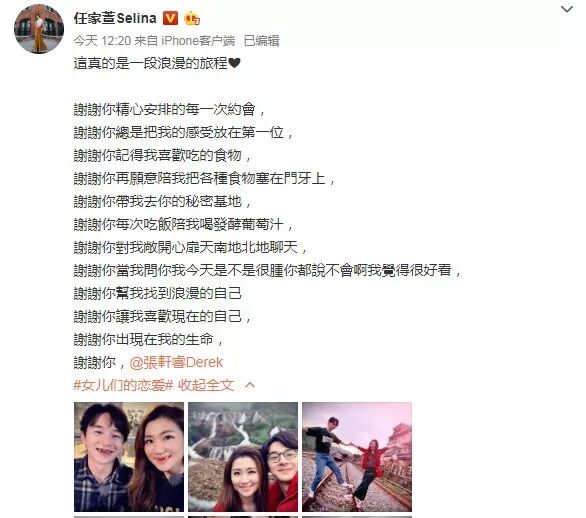Open partially visible thumbnail in second row right
This screenshot has width=586, height=518.
pyautogui.click(x=357, y=517)
